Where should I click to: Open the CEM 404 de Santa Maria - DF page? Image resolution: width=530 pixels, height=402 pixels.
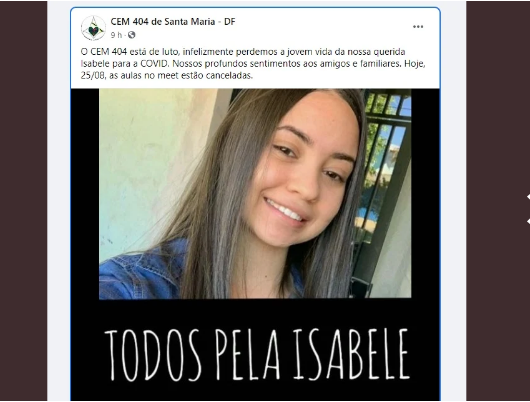(173, 22)
